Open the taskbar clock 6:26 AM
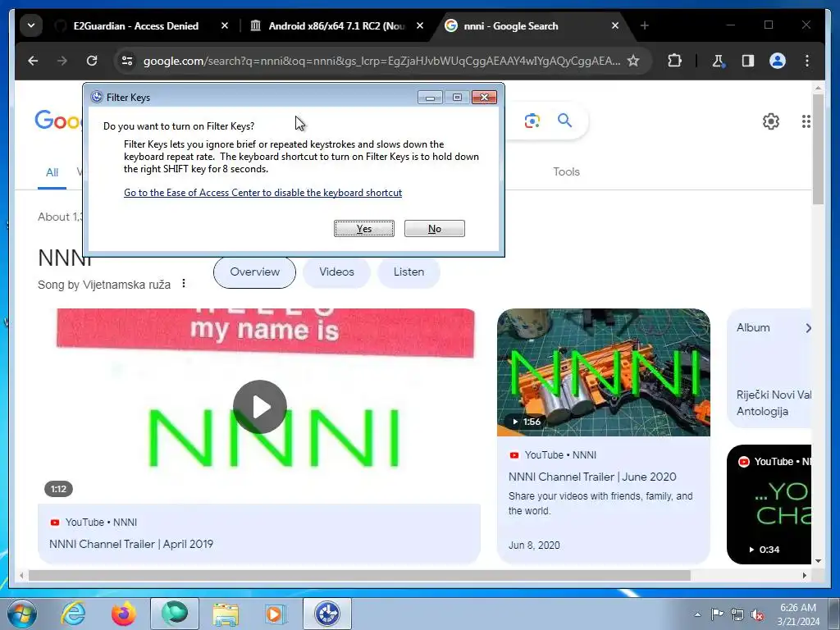The height and width of the screenshot is (630, 840). pyautogui.click(x=798, y=614)
